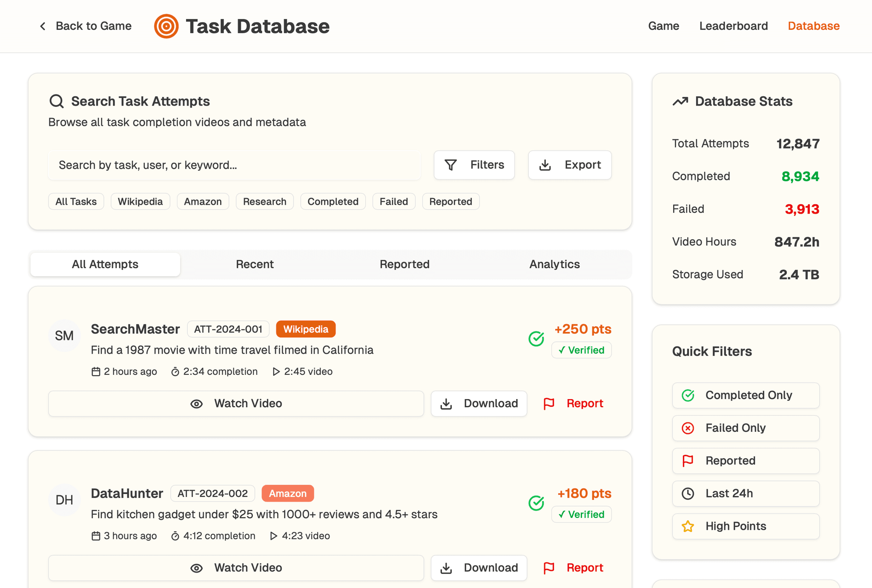
Task: Click the orange target logo icon
Action: tap(166, 26)
